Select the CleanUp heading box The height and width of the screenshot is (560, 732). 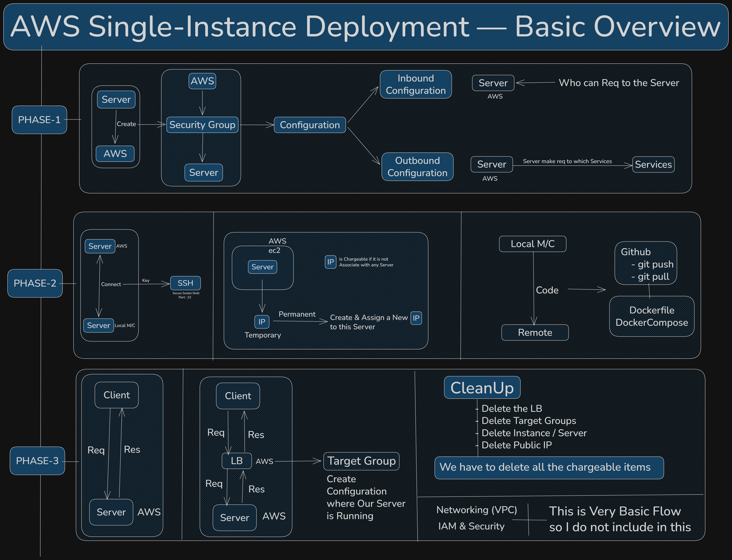[482, 388]
